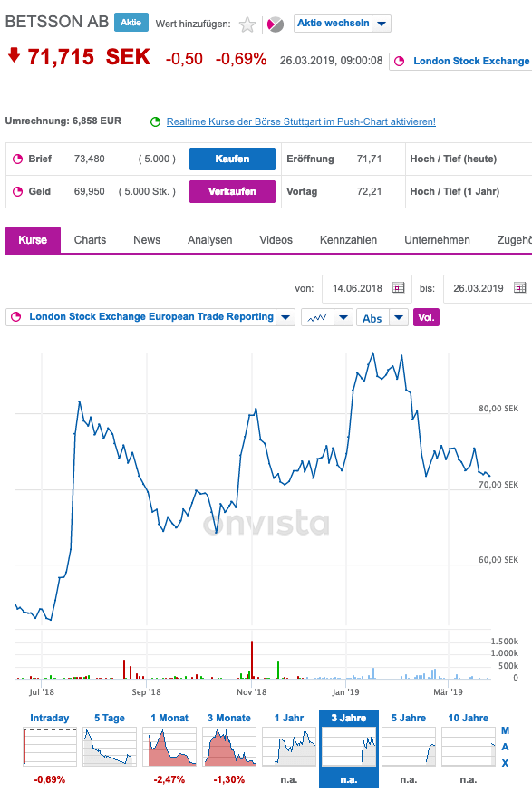Open the Abs scale dropdown arrow
532x792 pixels.
399,318
